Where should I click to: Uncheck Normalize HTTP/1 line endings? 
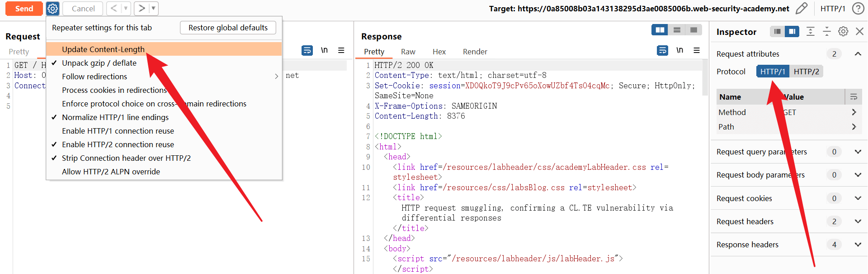[115, 117]
